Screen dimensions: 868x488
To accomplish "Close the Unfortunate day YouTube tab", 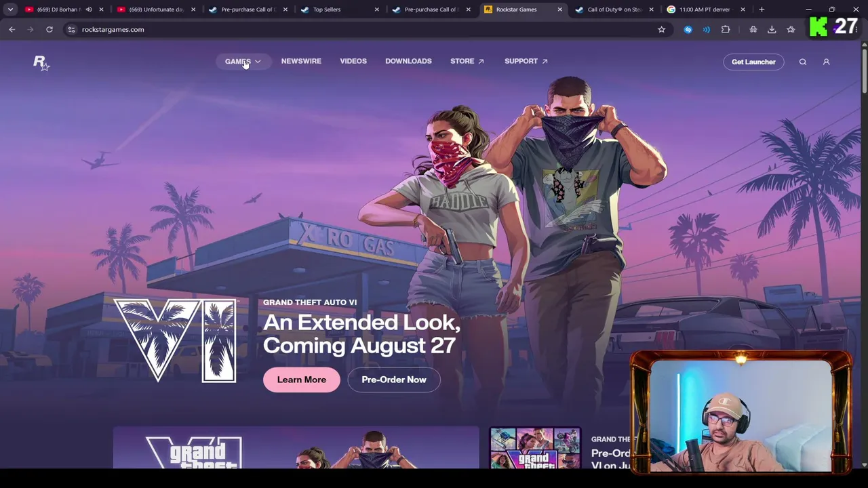I will pos(193,9).
